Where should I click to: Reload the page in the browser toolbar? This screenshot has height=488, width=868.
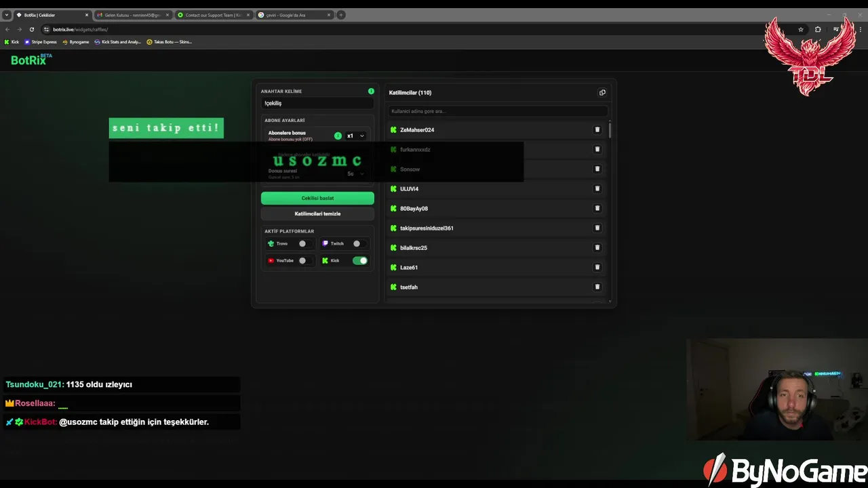(31, 29)
